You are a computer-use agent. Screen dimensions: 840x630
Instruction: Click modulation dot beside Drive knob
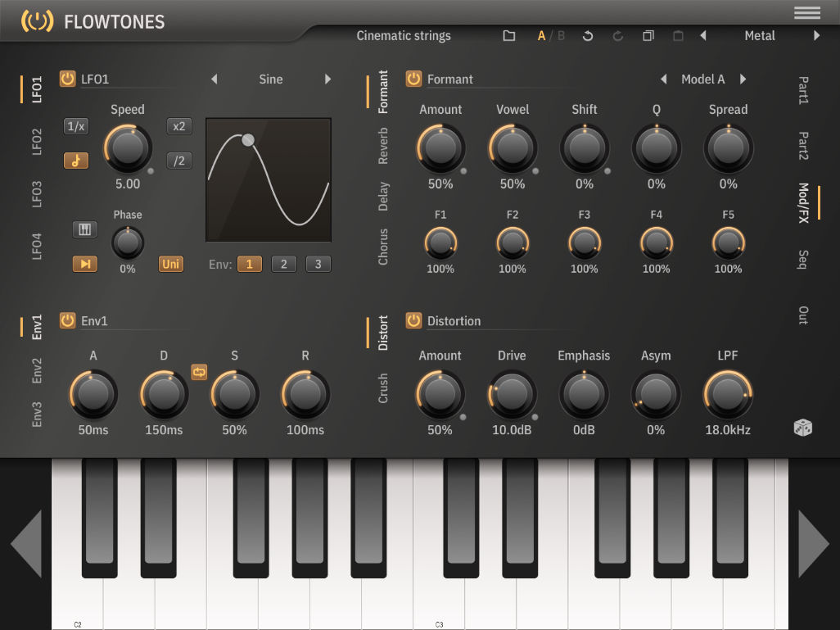point(535,417)
